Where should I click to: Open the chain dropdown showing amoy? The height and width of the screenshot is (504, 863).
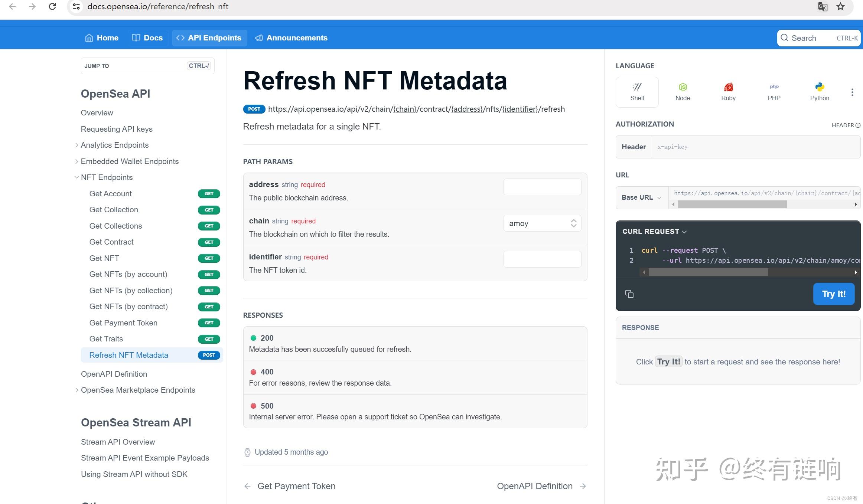(x=542, y=223)
